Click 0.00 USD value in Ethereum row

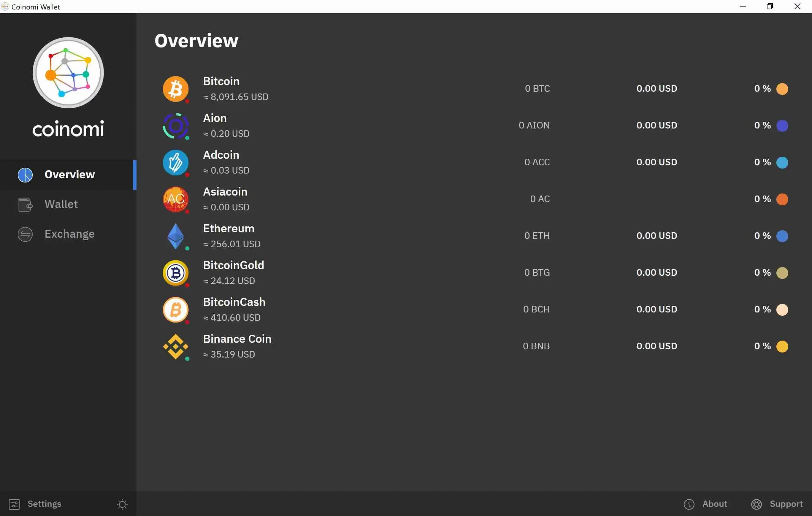(x=656, y=235)
